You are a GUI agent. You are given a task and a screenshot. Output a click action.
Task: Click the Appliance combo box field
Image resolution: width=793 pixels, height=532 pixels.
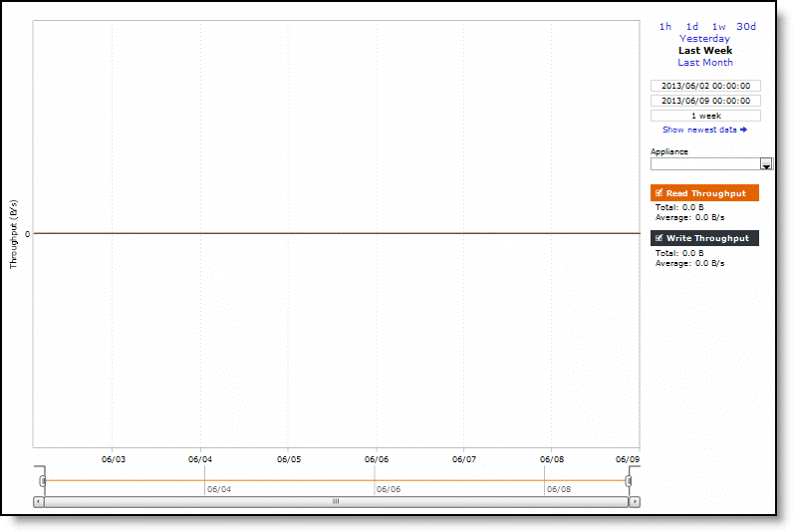tap(705, 164)
